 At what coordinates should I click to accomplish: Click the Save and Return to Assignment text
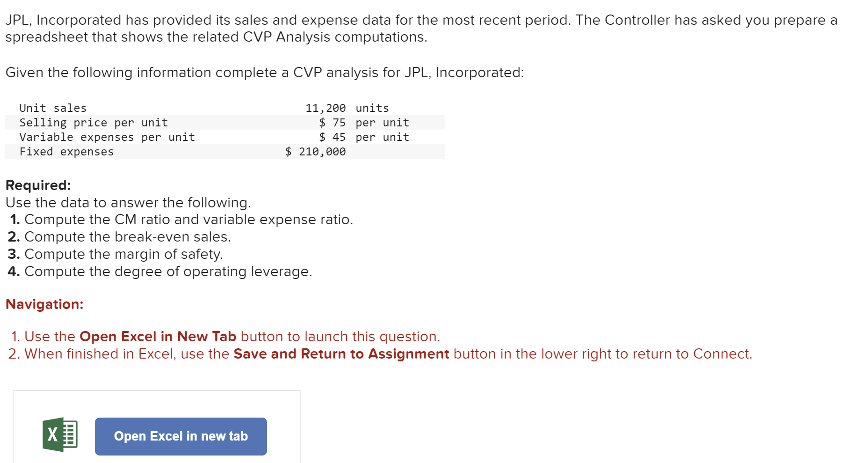[341, 354]
